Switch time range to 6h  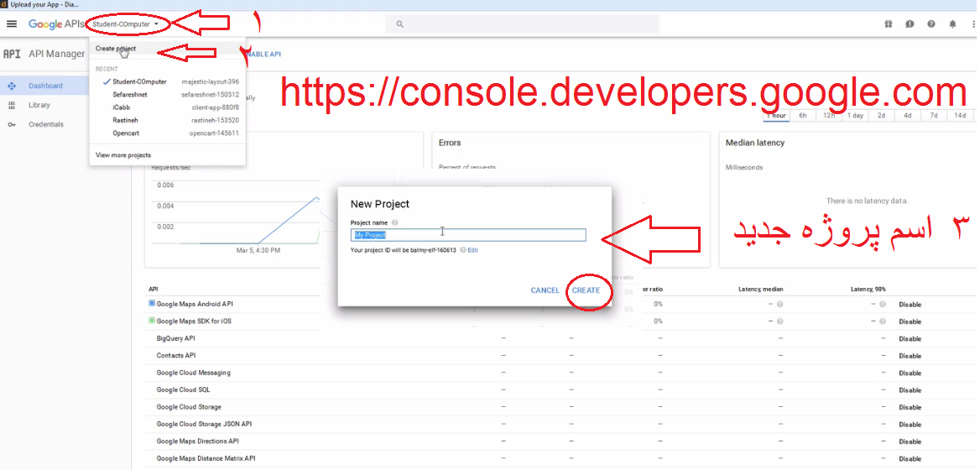(x=803, y=116)
